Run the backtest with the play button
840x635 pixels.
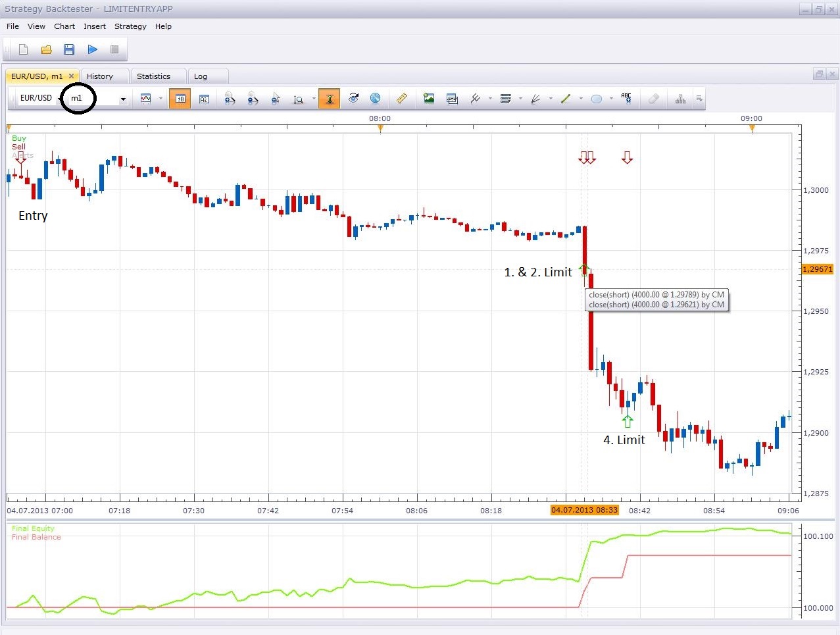click(x=92, y=49)
